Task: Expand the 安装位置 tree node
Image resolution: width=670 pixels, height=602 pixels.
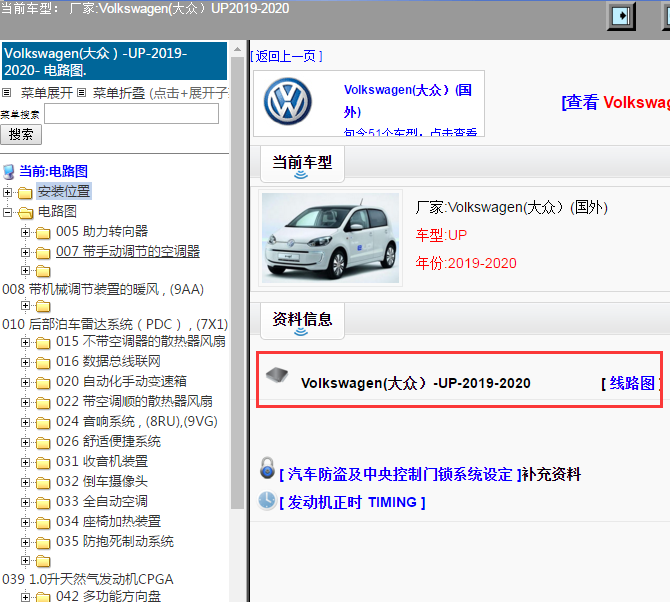Action: click(7, 192)
